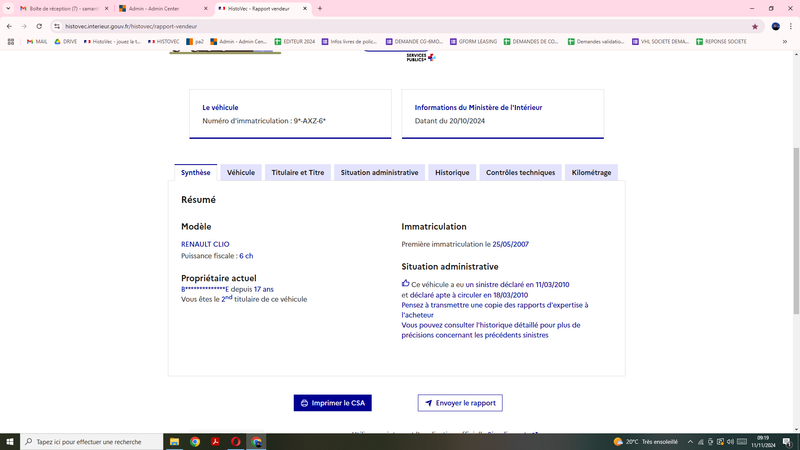The width and height of the screenshot is (800, 450).
Task: Switch to the Kilométrage tab
Action: [591, 172]
